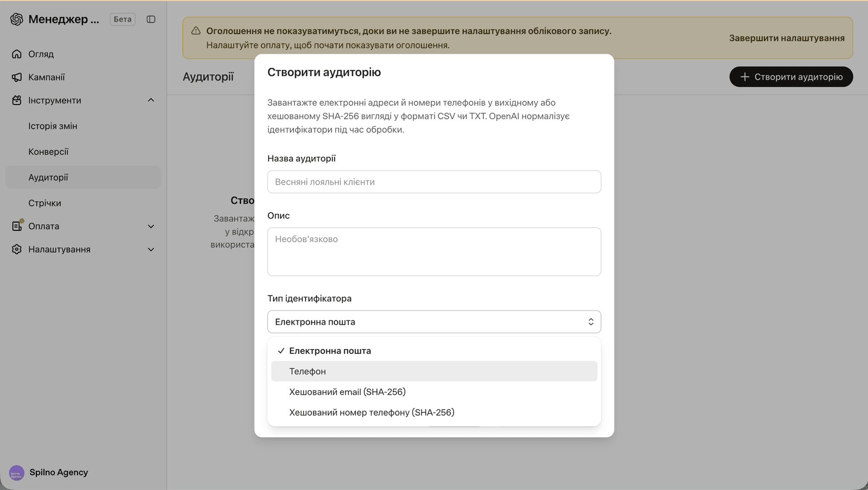Click the Налаштування gear icon
Viewport: 868px width, 490px height.
pos(17,249)
